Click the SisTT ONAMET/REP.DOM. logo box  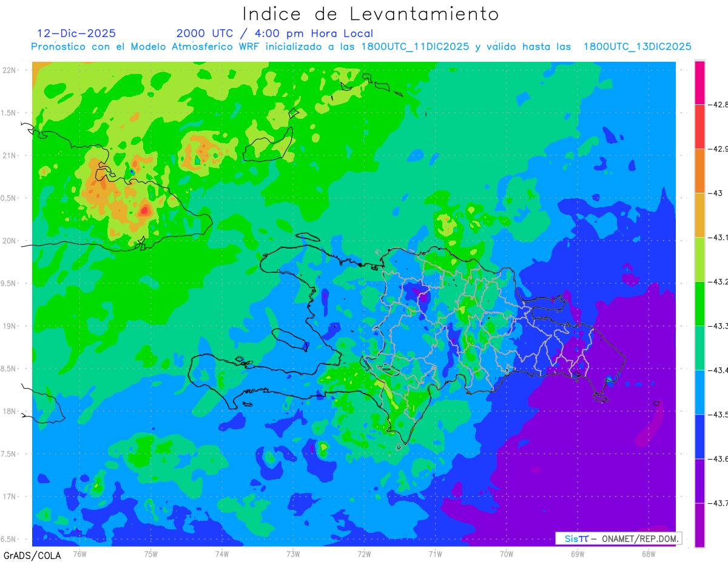pyautogui.click(x=618, y=538)
